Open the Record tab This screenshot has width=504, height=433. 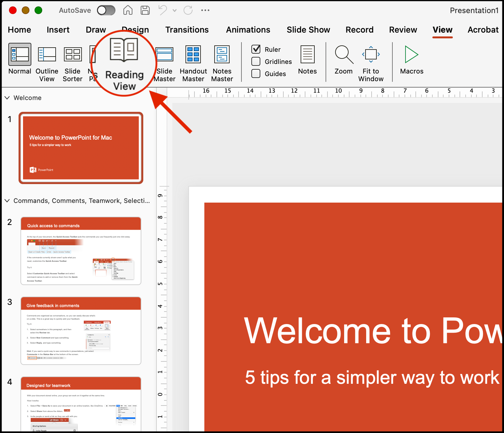coord(359,30)
